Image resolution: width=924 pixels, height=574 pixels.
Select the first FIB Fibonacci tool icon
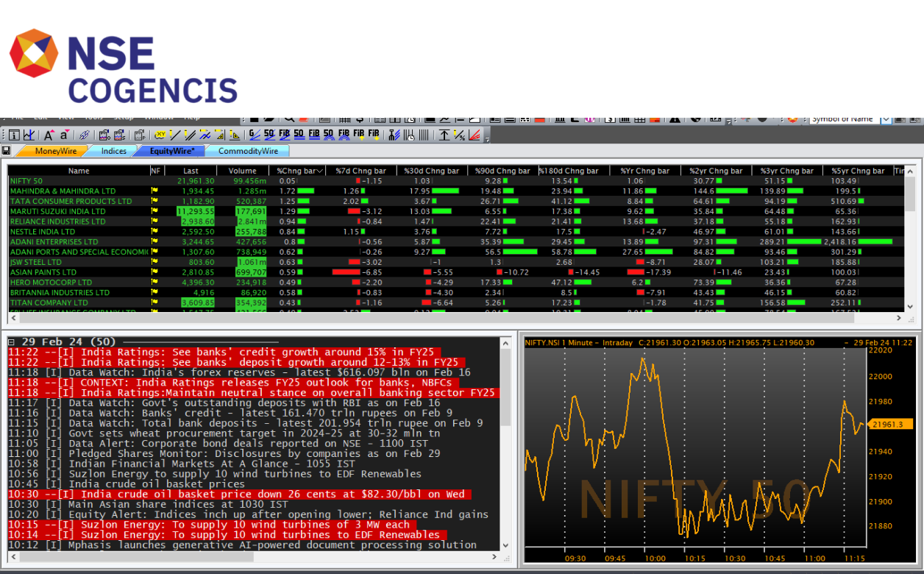pos(285,135)
